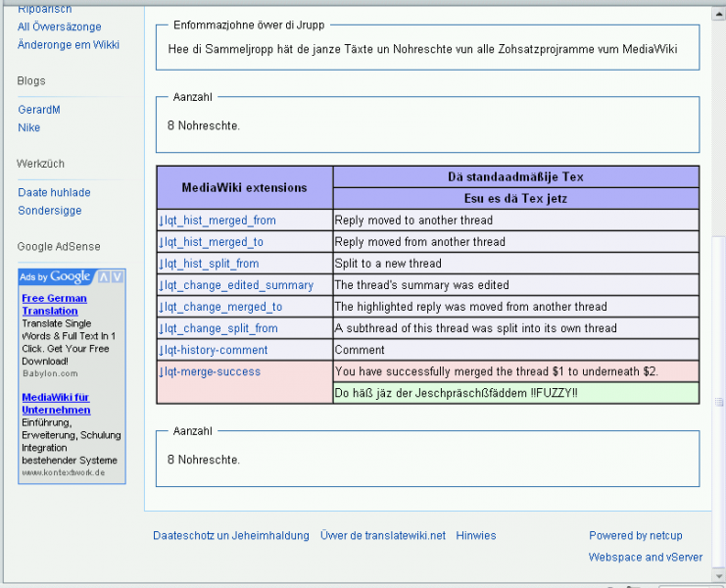Viewport: 726px width, 588px height.
Task: Click the www.kontextwork.de ad URL
Action: [64, 472]
